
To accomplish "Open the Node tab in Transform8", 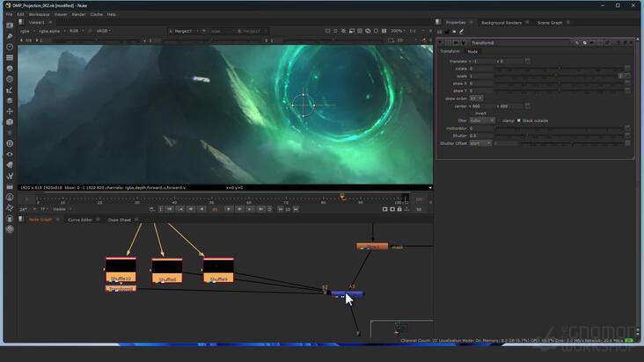I will [x=472, y=52].
